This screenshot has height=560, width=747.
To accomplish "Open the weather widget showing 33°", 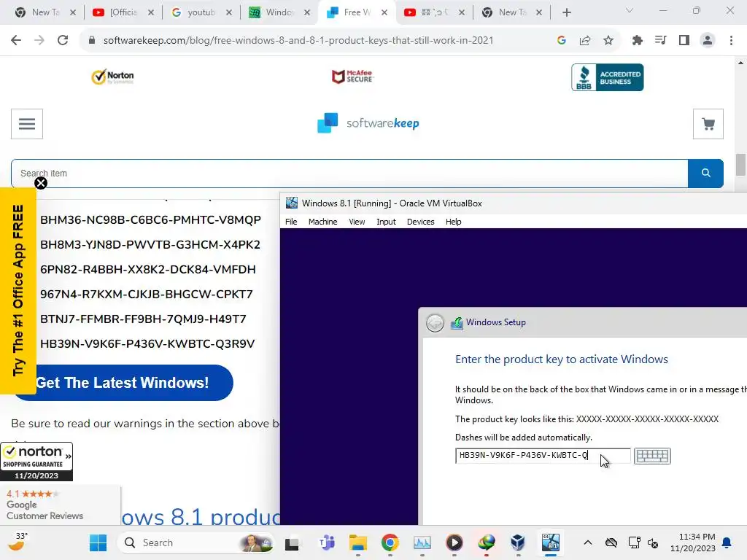I will pos(18,542).
